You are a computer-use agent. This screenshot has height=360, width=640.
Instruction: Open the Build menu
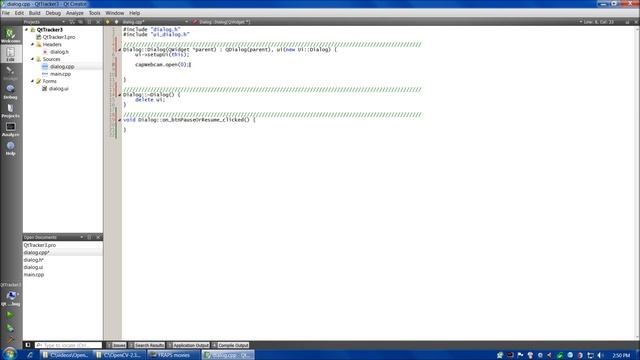[35, 13]
